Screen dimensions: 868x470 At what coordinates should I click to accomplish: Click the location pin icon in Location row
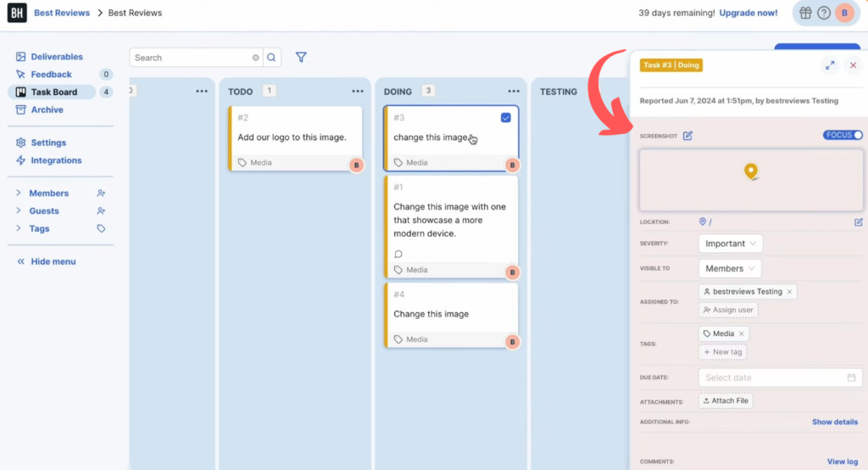pyautogui.click(x=703, y=221)
